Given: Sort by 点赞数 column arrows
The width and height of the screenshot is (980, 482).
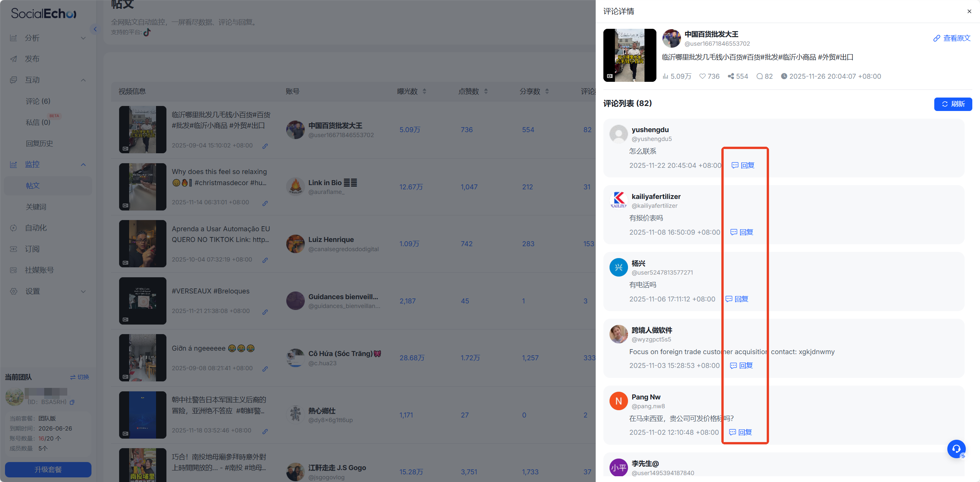Looking at the screenshot, I should point(486,91).
